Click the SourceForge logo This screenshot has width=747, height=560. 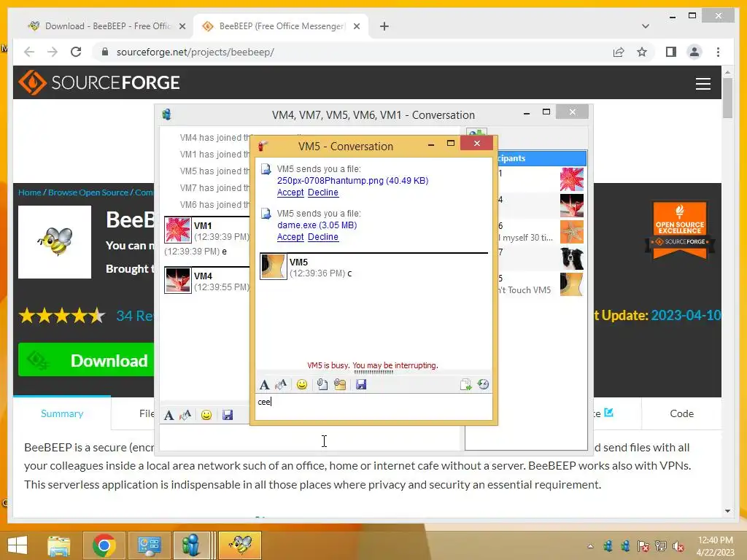99,82
